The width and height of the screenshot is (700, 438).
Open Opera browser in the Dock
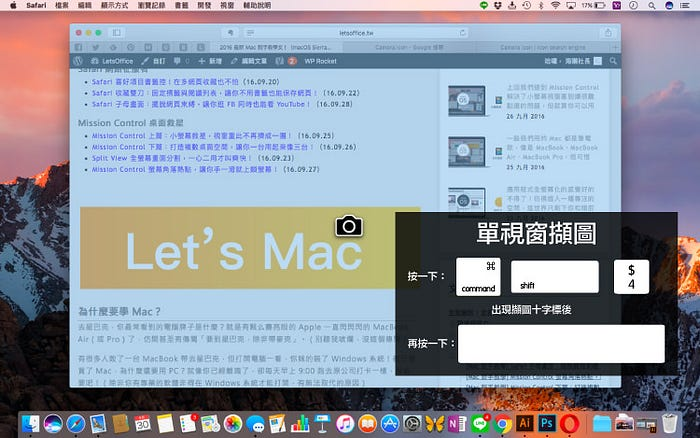pyautogui.click(x=570, y=423)
